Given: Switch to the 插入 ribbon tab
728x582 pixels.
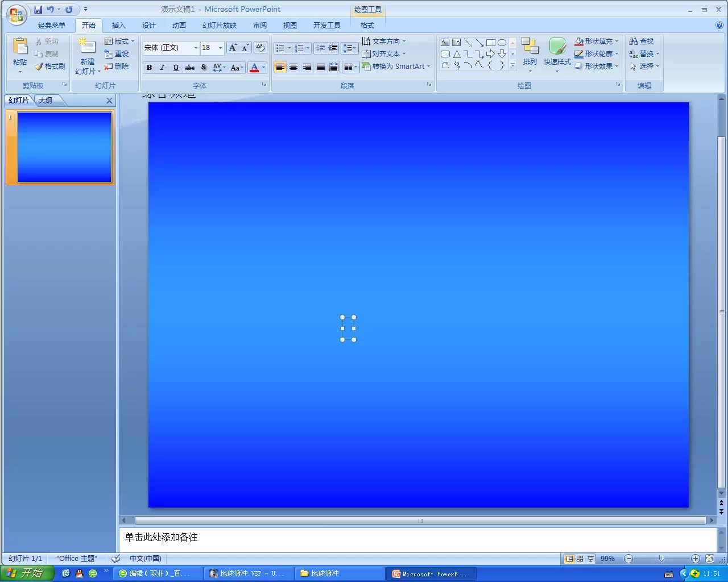Looking at the screenshot, I should [x=118, y=26].
